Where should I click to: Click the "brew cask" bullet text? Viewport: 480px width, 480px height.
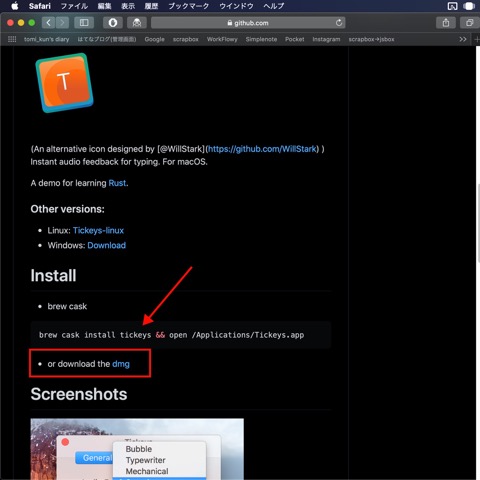[x=67, y=306]
